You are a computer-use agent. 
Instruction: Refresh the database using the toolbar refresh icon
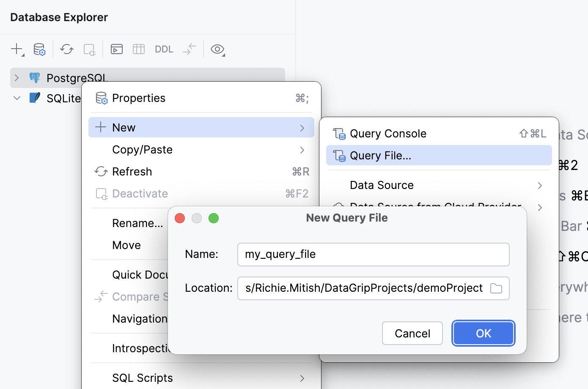click(x=66, y=49)
